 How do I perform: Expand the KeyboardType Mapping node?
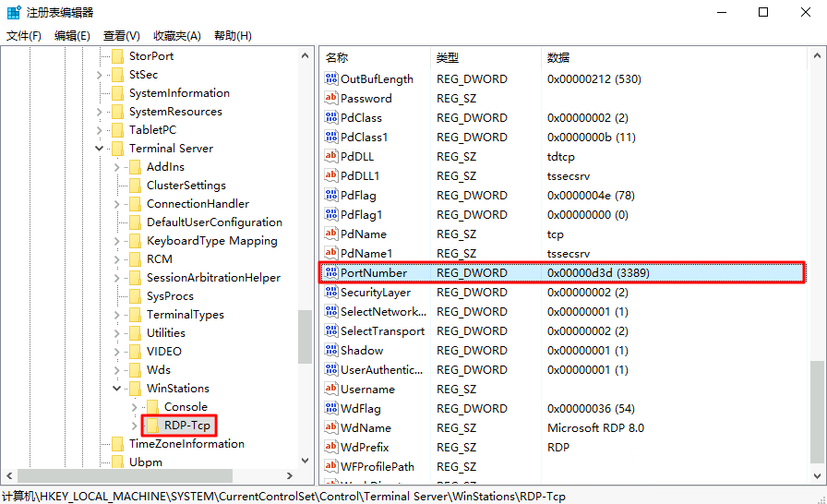pos(116,241)
